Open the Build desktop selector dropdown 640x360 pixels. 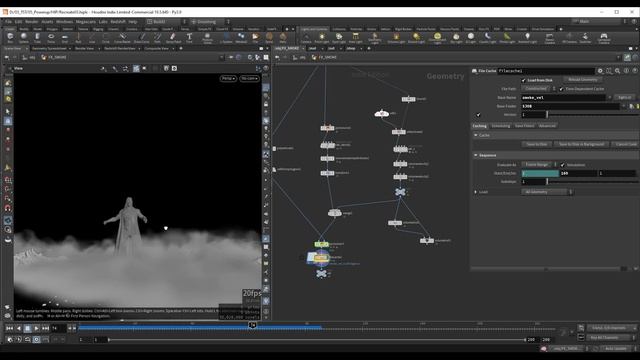(166, 22)
